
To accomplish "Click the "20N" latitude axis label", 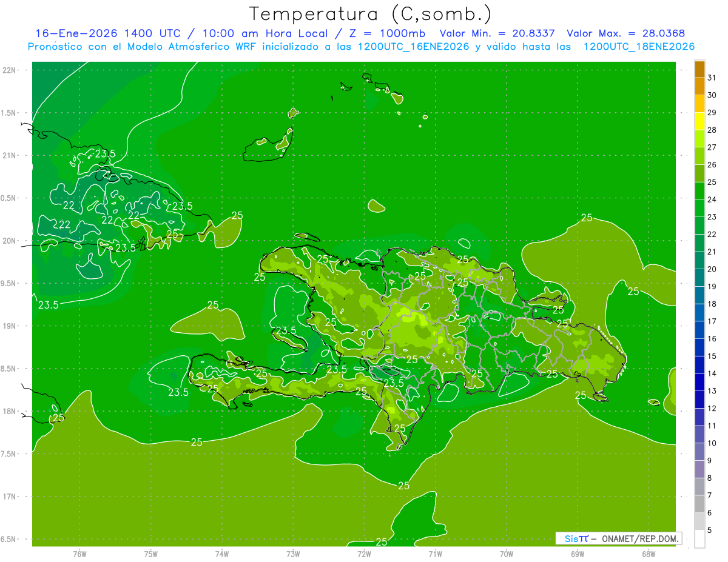I will (10, 241).
